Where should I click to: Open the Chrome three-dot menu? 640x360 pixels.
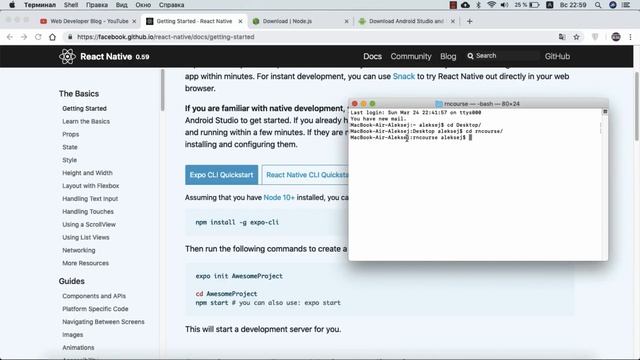[x=630, y=37]
